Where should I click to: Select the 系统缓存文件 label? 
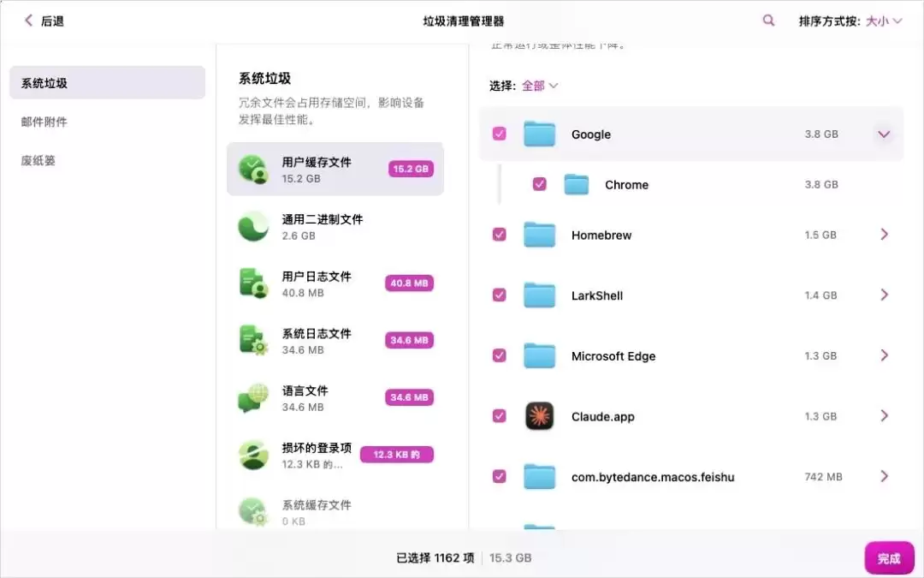[x=317, y=505]
